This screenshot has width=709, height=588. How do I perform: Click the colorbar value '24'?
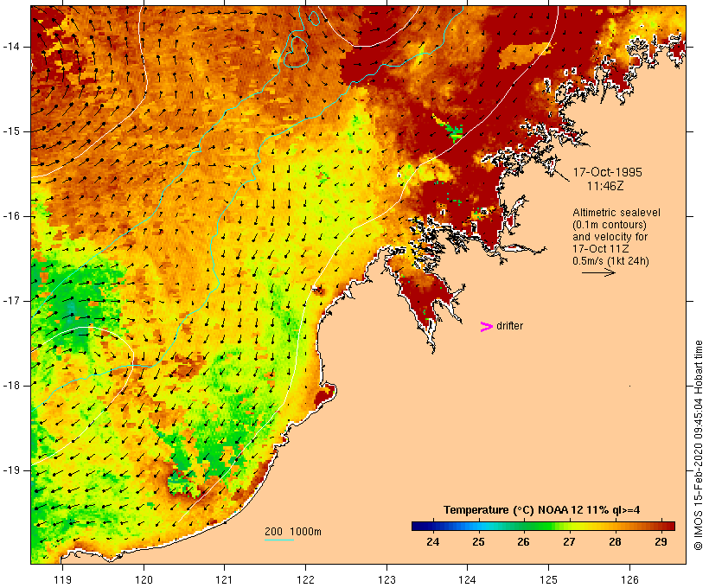click(x=432, y=541)
